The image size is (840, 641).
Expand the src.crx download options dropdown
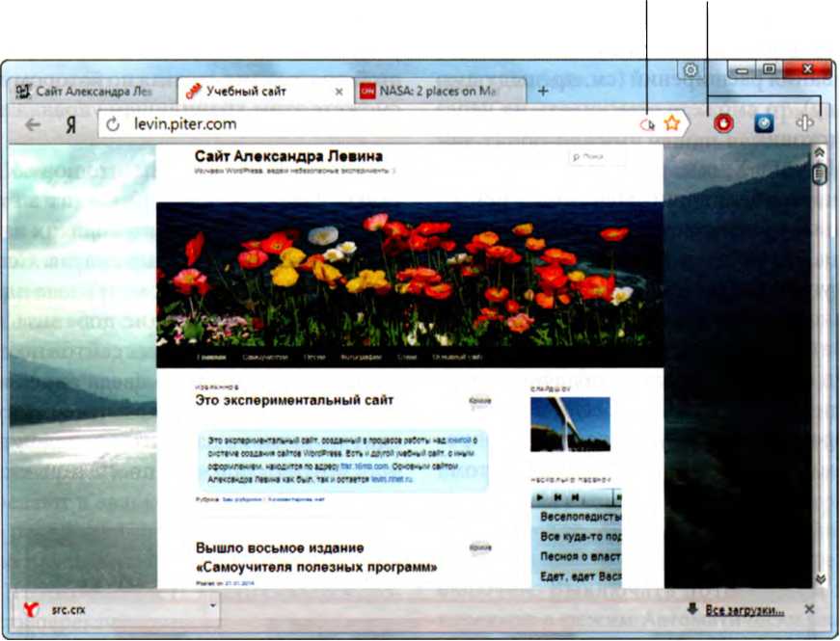point(212,607)
